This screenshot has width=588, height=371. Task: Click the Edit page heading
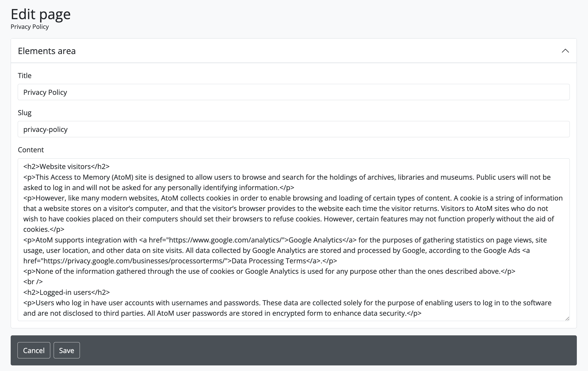click(x=41, y=14)
